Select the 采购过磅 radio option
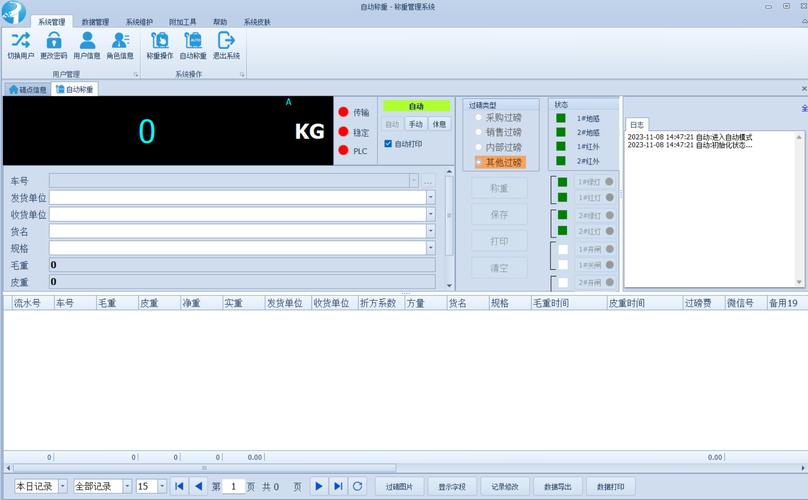 coord(478,117)
